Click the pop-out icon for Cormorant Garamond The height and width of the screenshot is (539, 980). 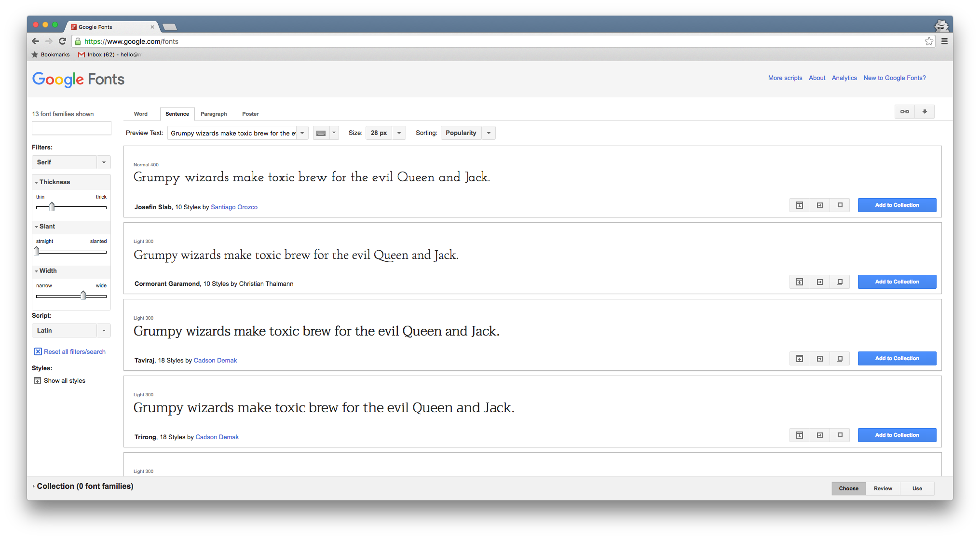tap(840, 282)
